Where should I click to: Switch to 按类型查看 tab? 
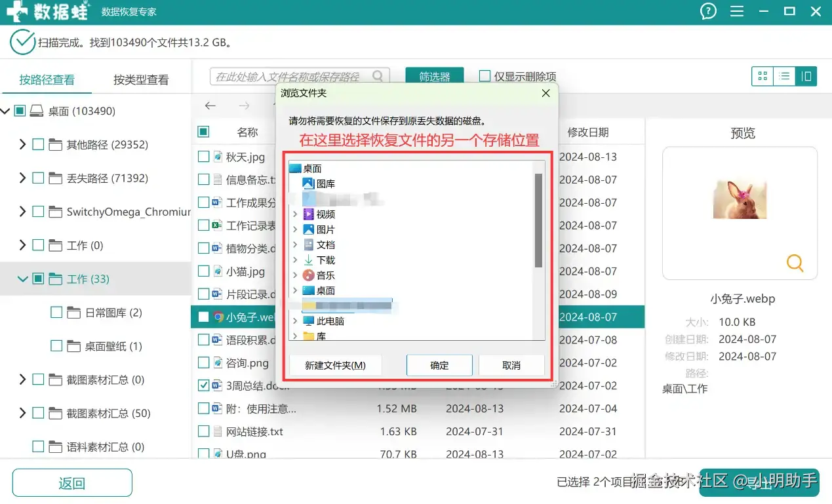coord(141,79)
